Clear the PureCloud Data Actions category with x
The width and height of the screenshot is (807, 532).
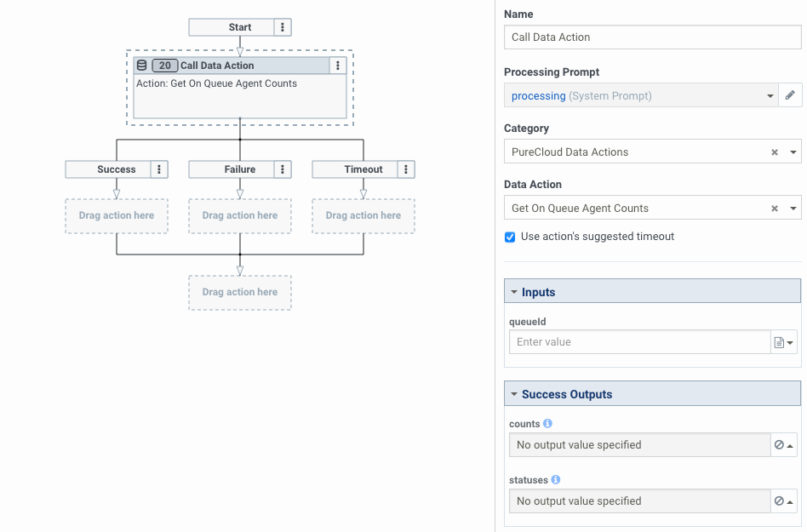point(774,152)
